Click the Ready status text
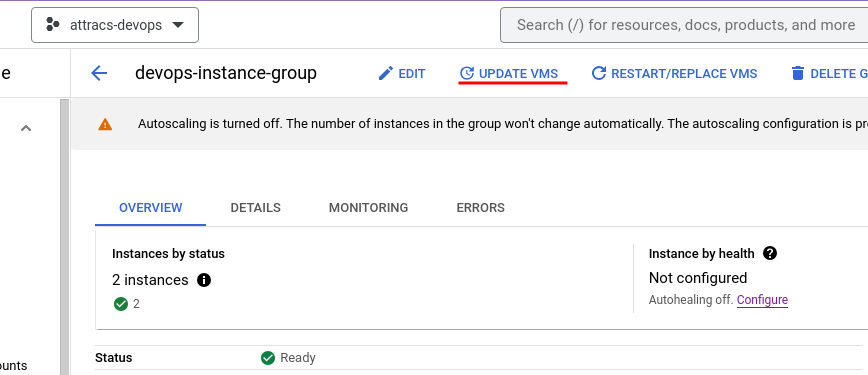868x375 pixels. click(x=298, y=358)
